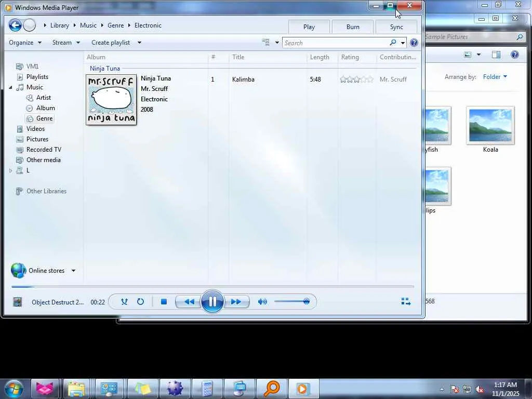The width and height of the screenshot is (532, 399).
Task: Mute the player volume
Action: pyautogui.click(x=262, y=302)
